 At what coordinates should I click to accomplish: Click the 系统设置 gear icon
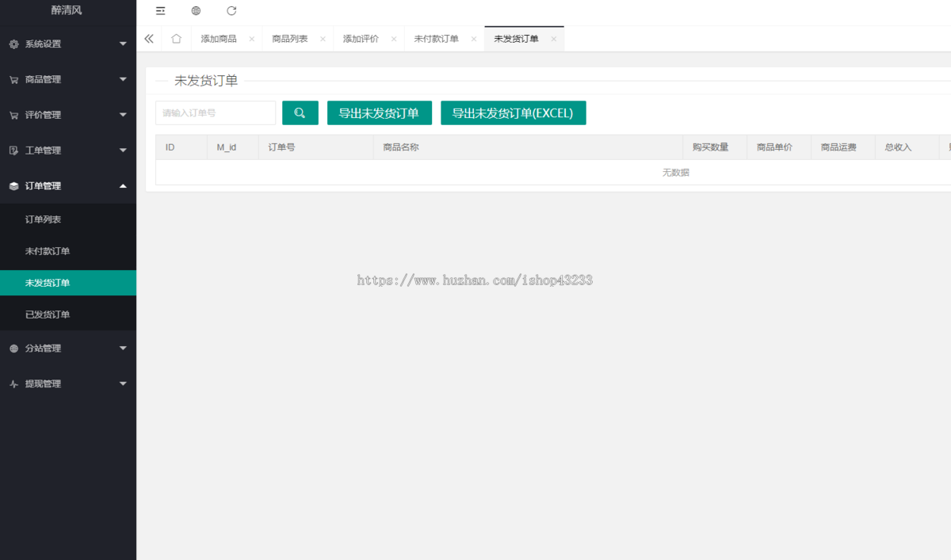click(x=13, y=44)
